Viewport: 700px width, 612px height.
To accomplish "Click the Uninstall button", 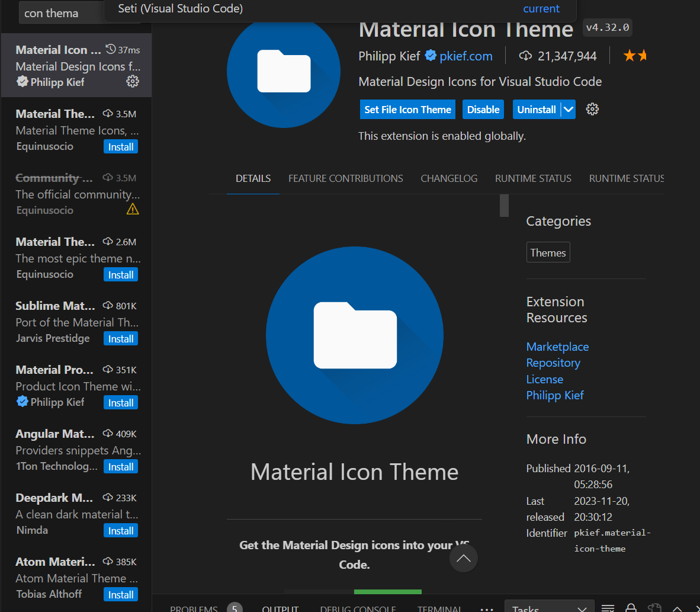I will pyautogui.click(x=537, y=110).
